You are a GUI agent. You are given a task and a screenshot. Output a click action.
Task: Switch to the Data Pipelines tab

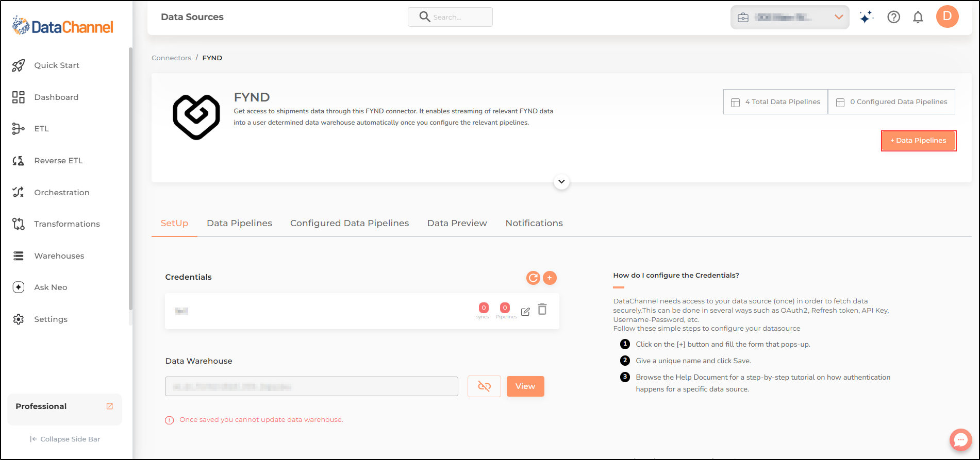tap(239, 223)
